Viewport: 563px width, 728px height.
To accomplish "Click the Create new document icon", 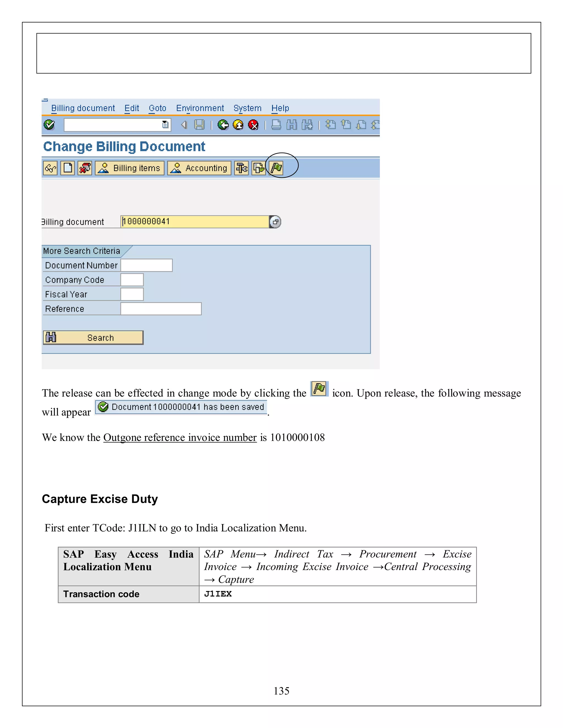I will coord(68,168).
